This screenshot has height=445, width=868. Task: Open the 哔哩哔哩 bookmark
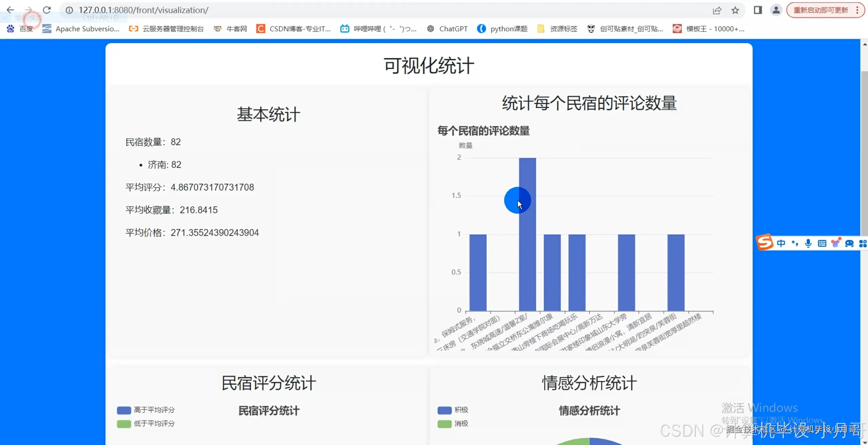[379, 29]
